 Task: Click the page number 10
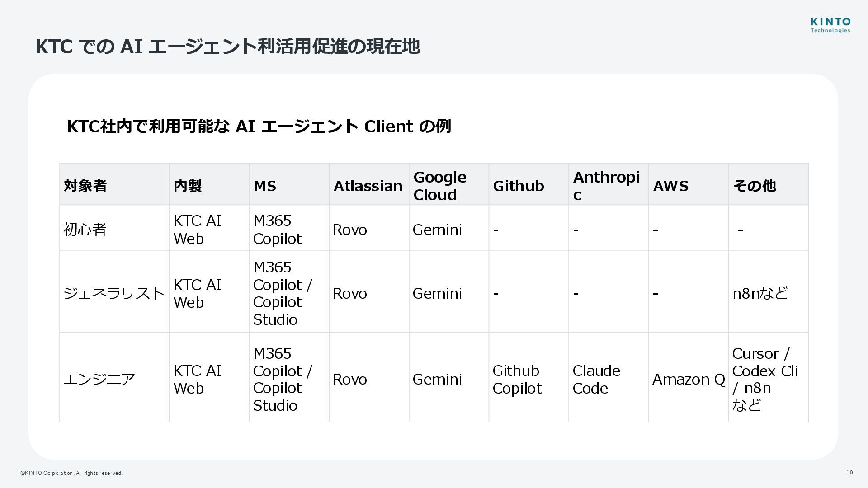[849, 473]
